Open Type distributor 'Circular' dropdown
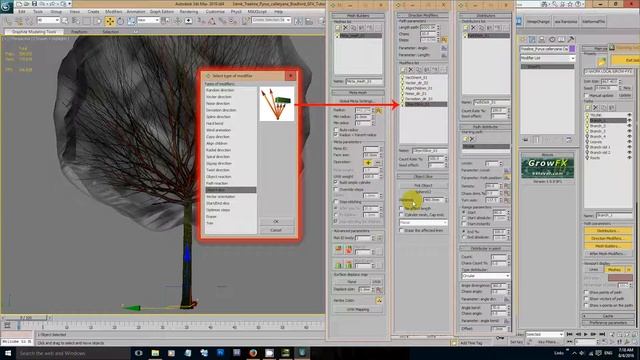Screen dimensions: 640x360 tap(485, 276)
